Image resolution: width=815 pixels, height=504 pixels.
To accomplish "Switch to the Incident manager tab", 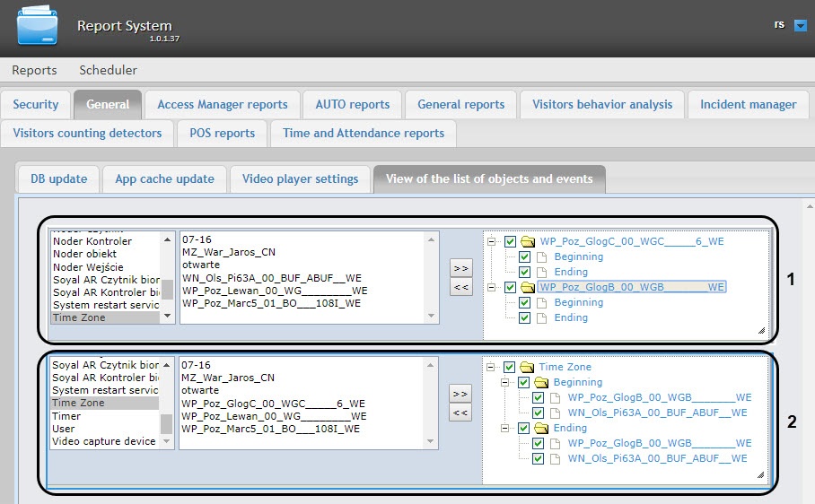I will click(748, 104).
